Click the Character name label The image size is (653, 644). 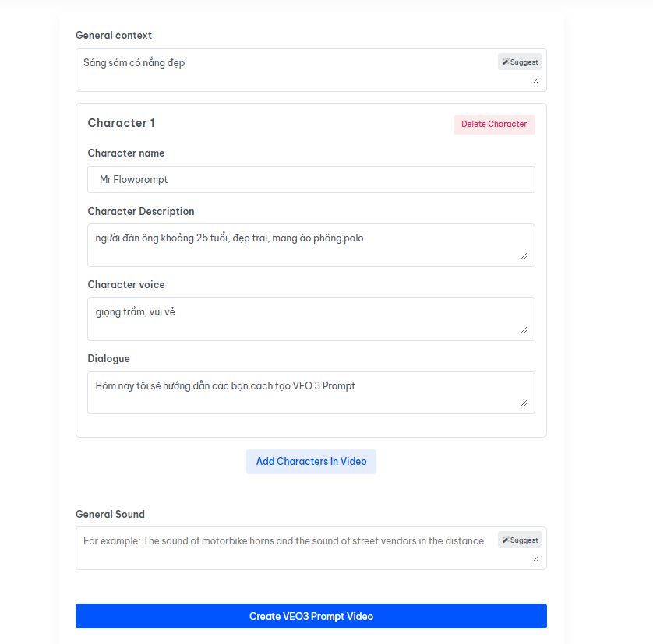(x=126, y=153)
